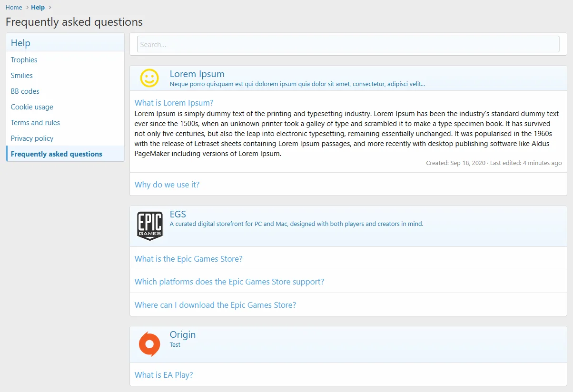
Task: Open the Privacy policy page
Action: tap(32, 138)
